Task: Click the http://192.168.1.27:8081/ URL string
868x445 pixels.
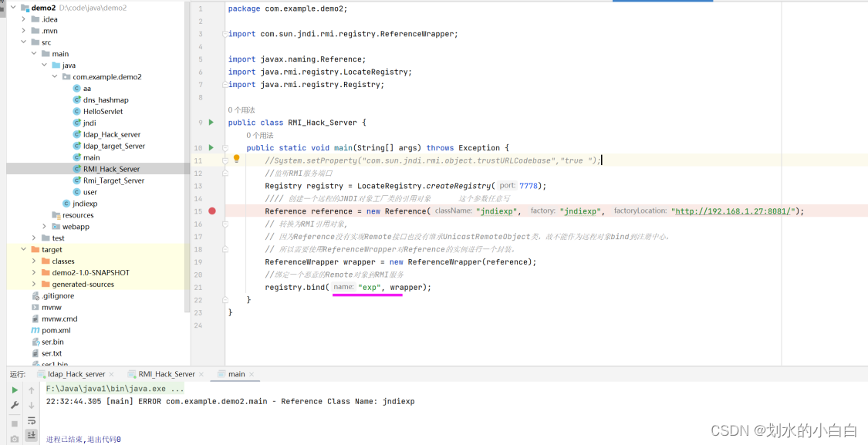Action: point(734,211)
